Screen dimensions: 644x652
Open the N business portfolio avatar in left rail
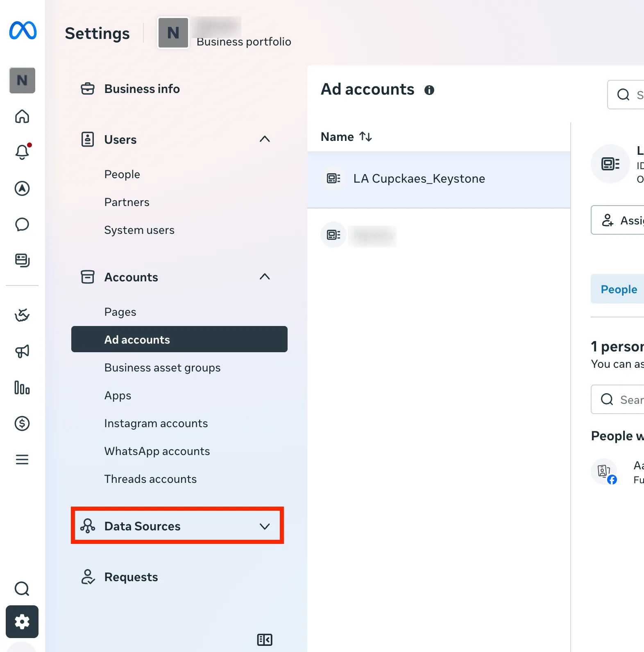pos(22,80)
